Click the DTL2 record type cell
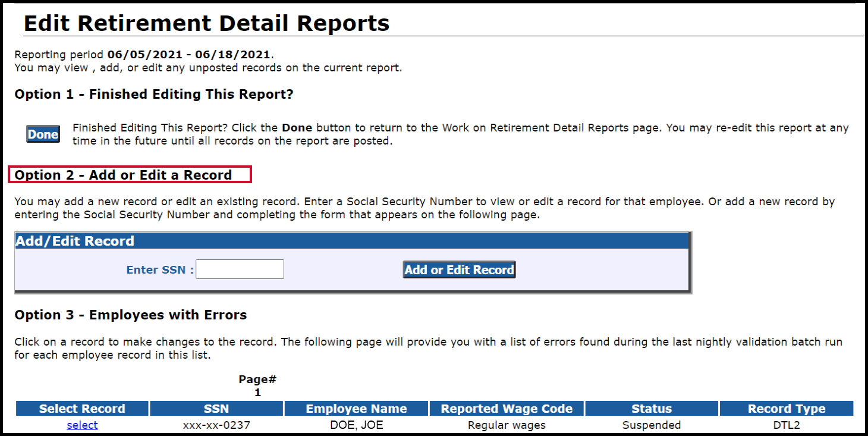868x436 pixels. tap(786, 425)
